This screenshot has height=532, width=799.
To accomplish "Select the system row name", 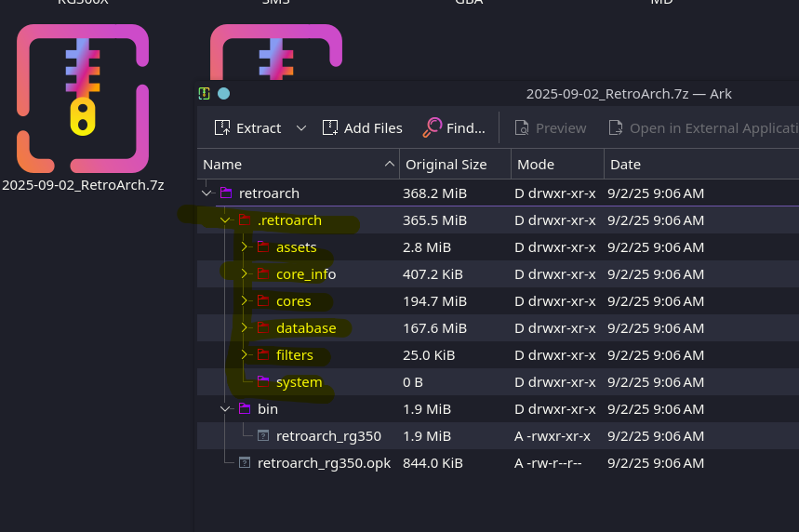I will pyautogui.click(x=300, y=382).
